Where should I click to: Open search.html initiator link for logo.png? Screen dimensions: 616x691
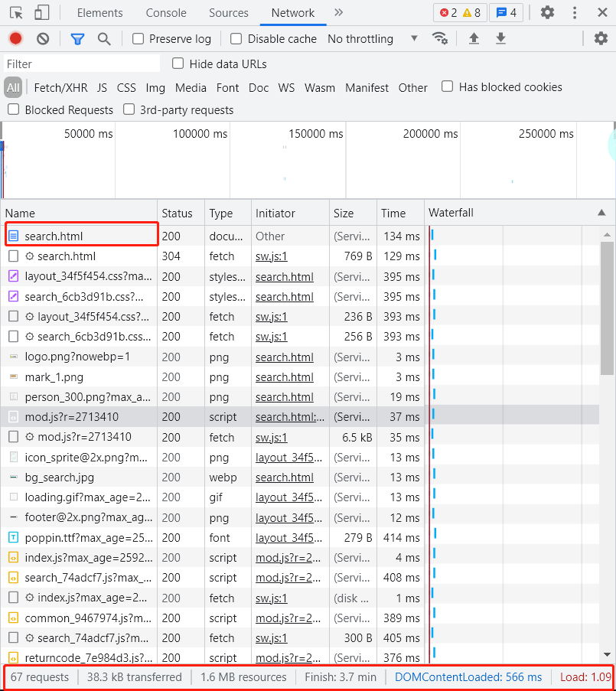tap(285, 357)
